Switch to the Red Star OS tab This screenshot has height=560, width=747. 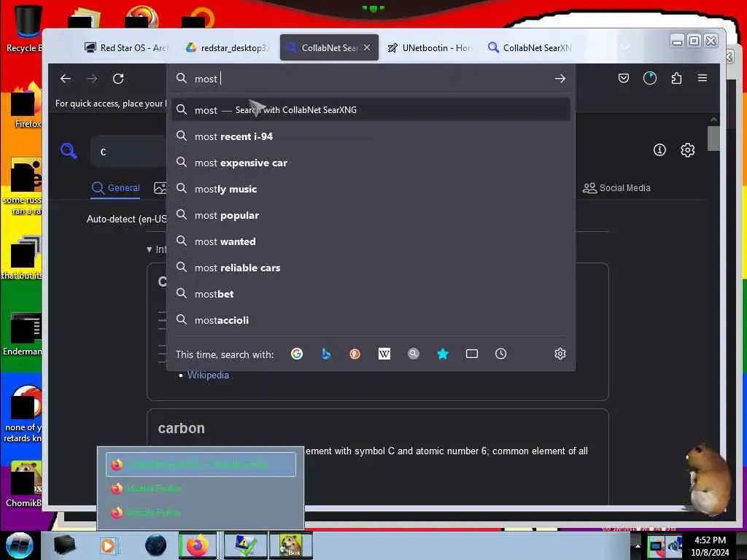click(125, 47)
